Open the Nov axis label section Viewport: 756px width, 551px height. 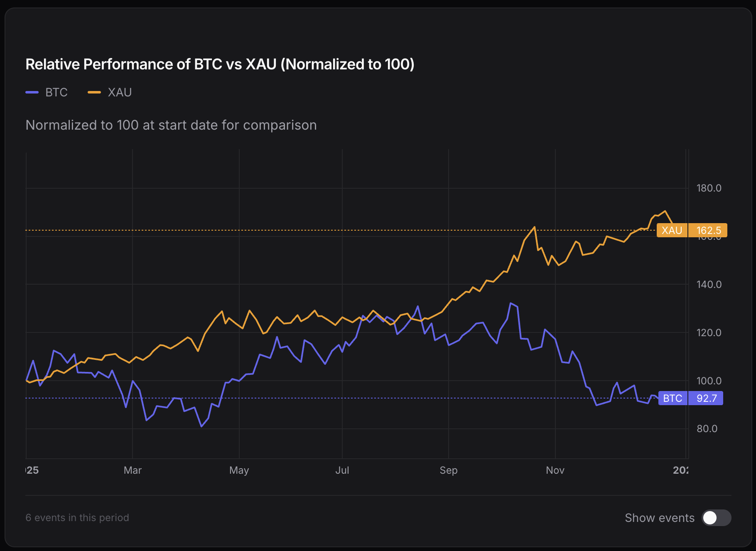pyautogui.click(x=555, y=470)
